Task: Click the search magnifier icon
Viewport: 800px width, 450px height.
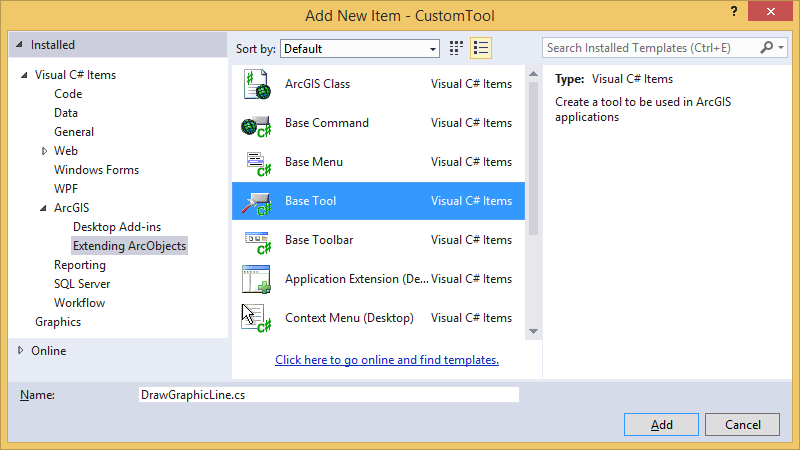Action: [767, 47]
